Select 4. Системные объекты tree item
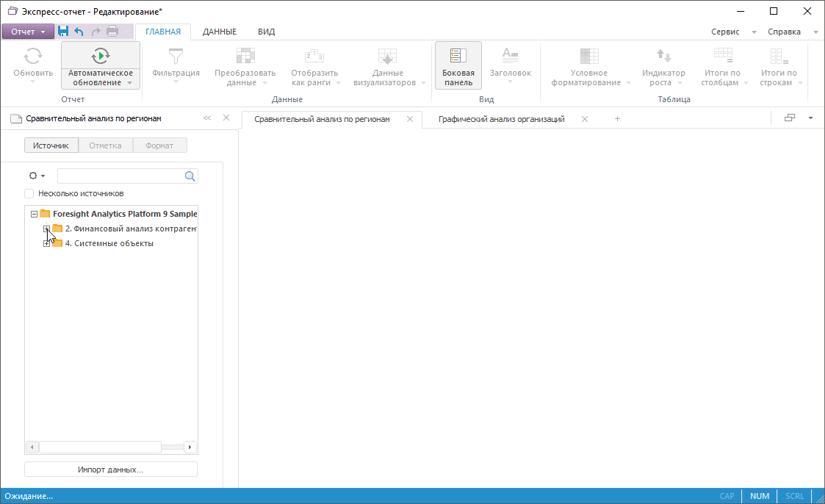This screenshot has width=825, height=504. [109, 243]
